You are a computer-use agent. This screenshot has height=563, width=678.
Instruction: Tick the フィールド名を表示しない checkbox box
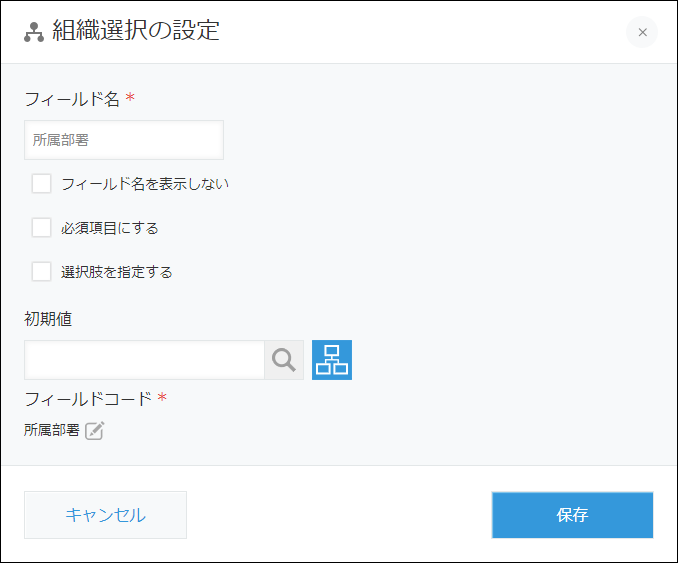41,184
